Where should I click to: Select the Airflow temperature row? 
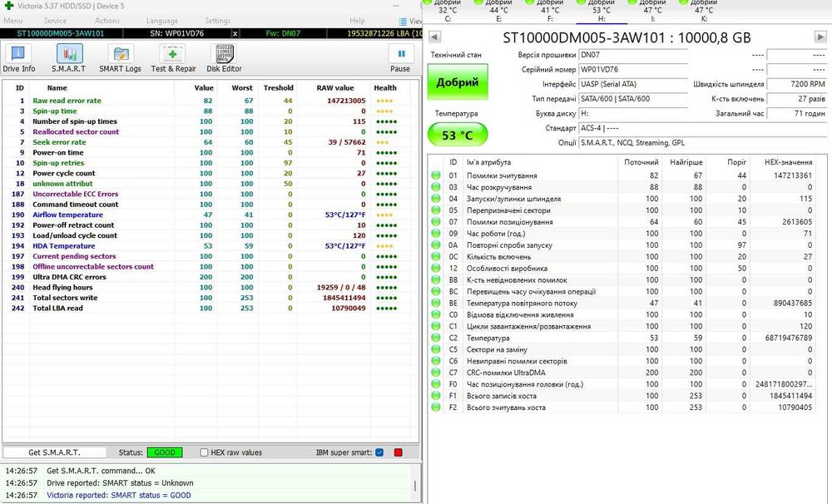pos(207,215)
